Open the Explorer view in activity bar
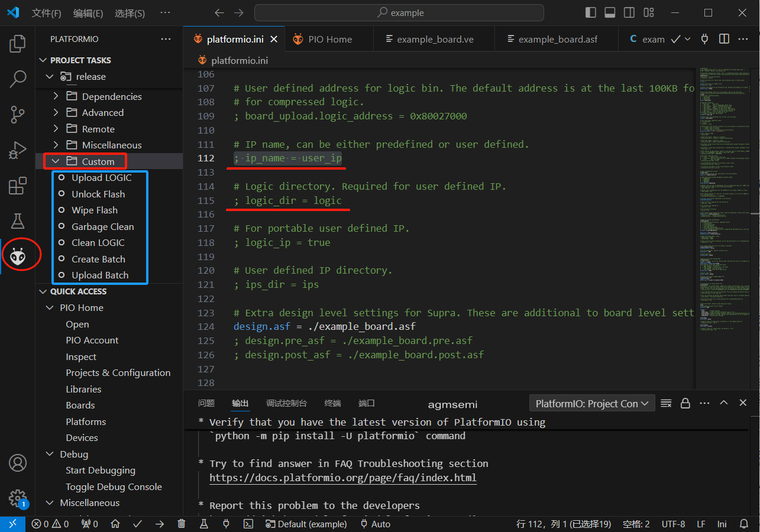This screenshot has width=760, height=532. point(18,44)
